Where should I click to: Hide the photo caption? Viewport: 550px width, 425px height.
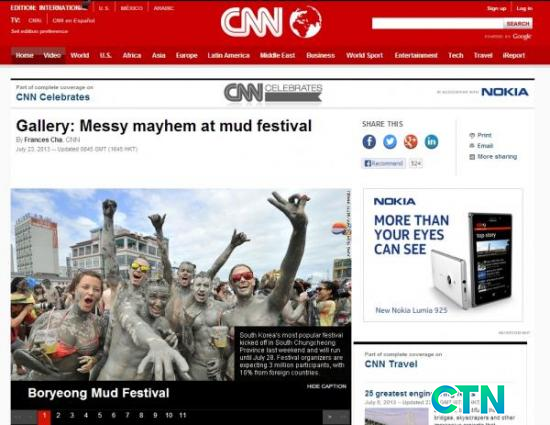(x=327, y=386)
